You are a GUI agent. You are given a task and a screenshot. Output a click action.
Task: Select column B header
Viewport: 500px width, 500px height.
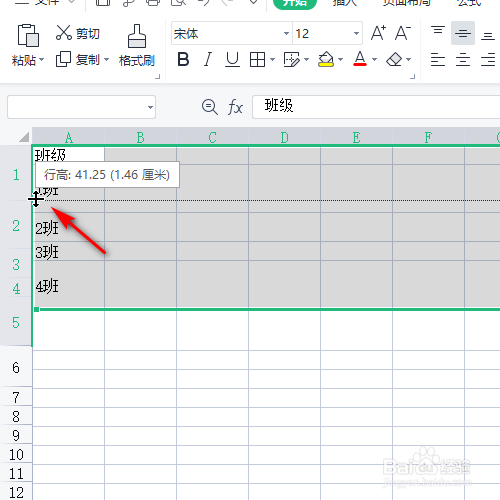click(x=140, y=137)
